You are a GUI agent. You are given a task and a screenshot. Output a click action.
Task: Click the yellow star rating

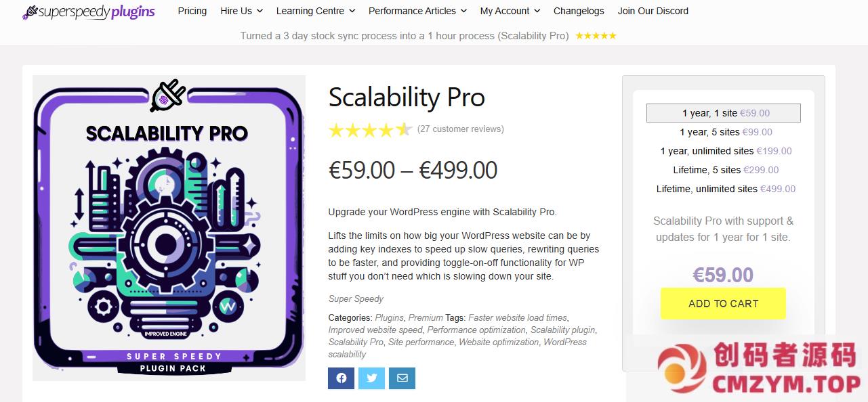tap(370, 129)
